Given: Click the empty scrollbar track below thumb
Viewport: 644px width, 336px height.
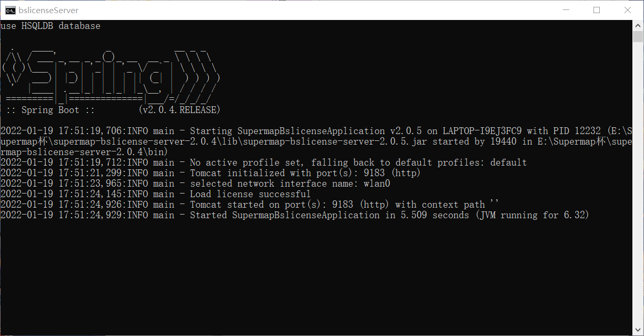Looking at the screenshot, I should point(638,184).
